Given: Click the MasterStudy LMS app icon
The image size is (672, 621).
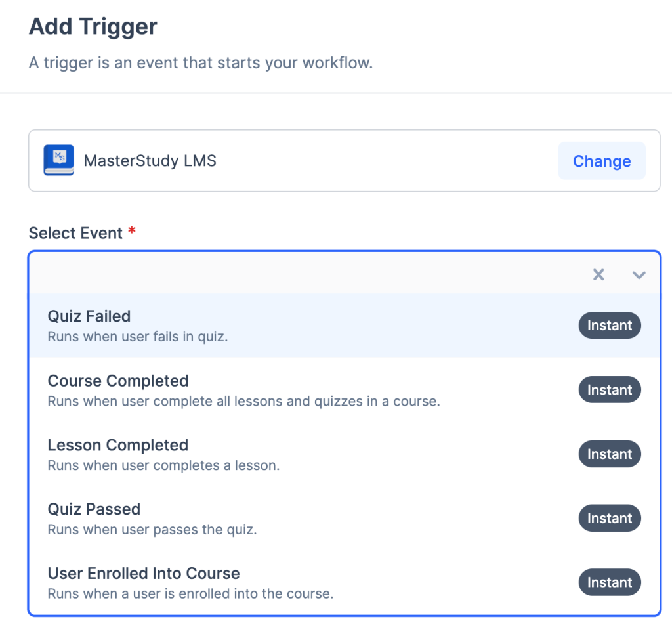Looking at the screenshot, I should (58, 161).
